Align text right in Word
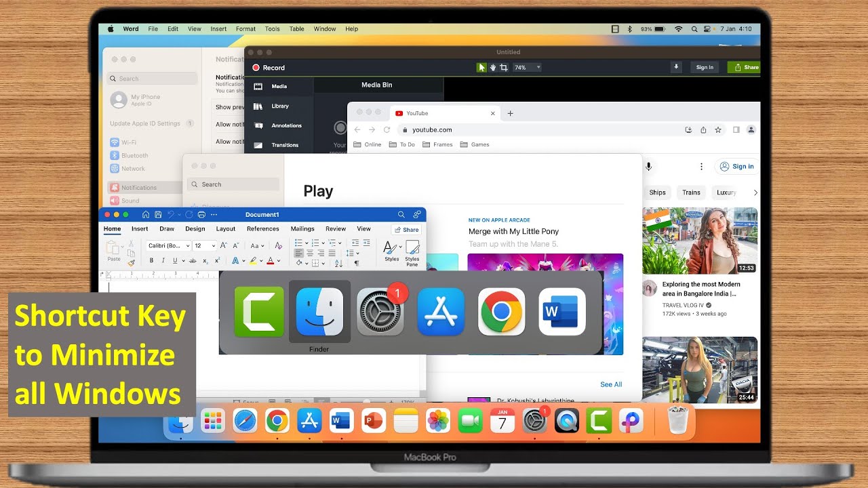Screen dimensions: 868x488 [x=321, y=253]
